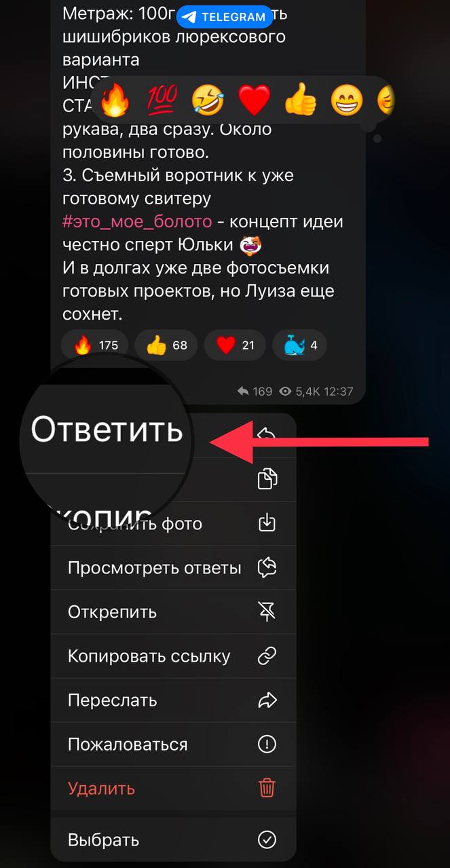This screenshot has height=868, width=450.
Task: React with the grinning face emoji
Action: coord(347,101)
